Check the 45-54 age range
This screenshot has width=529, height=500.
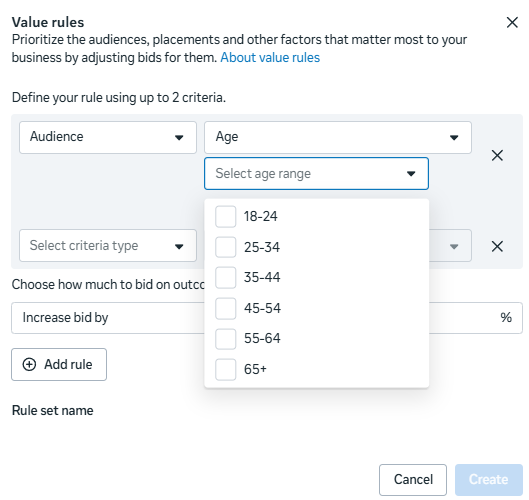click(225, 308)
